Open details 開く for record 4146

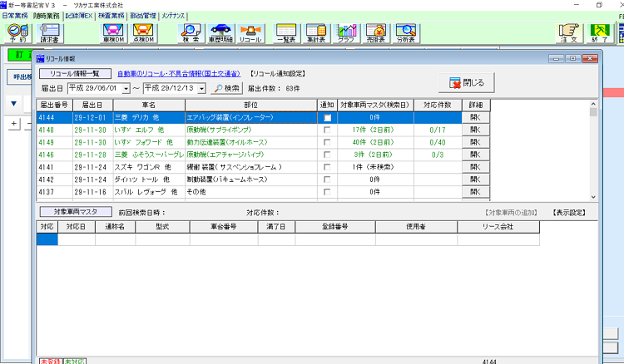coord(476,155)
